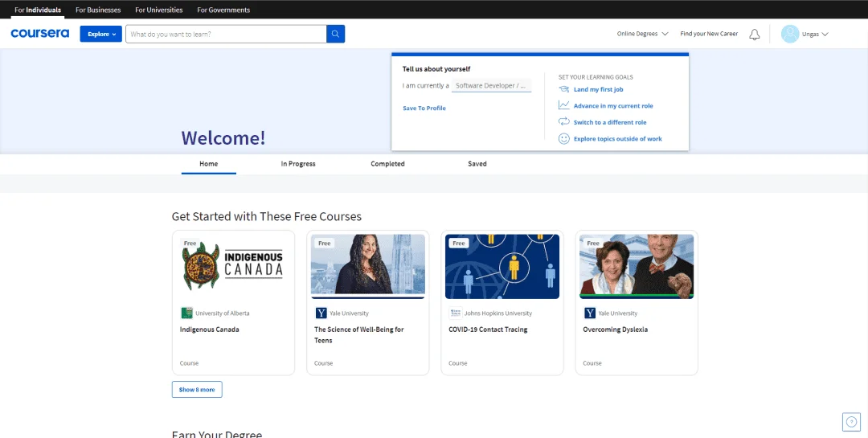
Task: Click the chart icon beside Advance in my current role
Action: pos(563,105)
